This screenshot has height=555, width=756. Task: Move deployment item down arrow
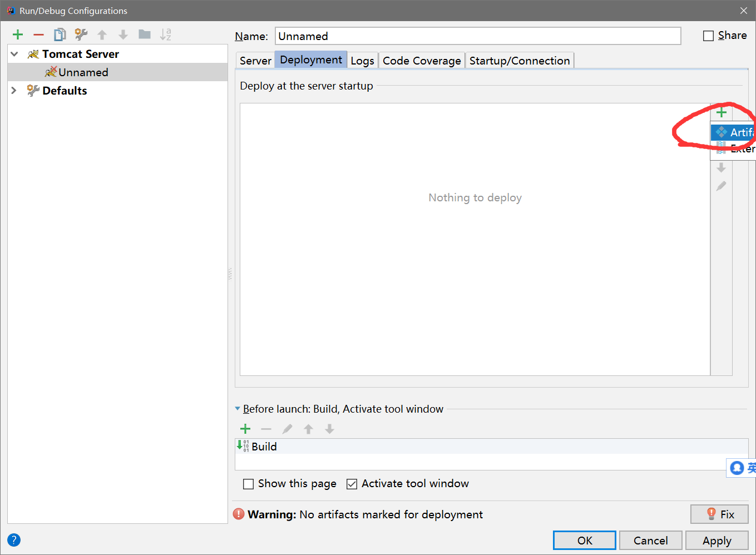click(722, 167)
